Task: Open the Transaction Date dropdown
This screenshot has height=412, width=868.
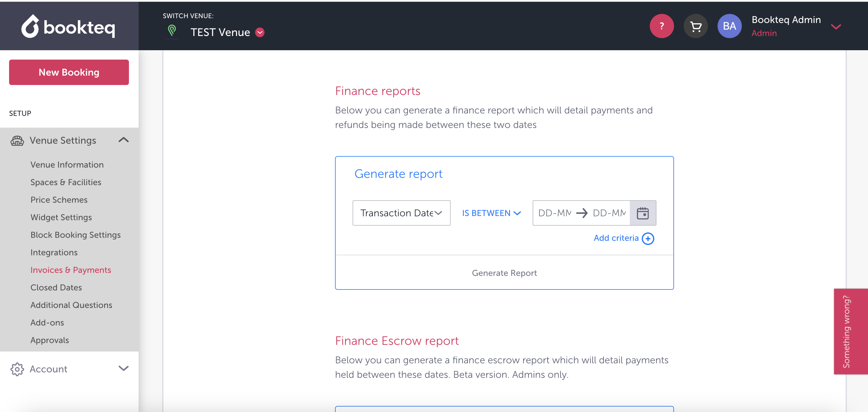Action: pos(401,213)
